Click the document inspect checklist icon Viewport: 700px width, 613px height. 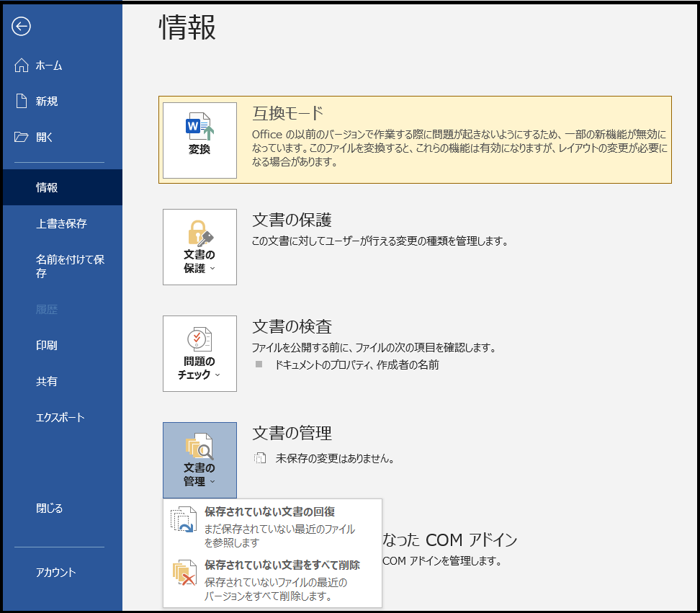pyautogui.click(x=199, y=339)
